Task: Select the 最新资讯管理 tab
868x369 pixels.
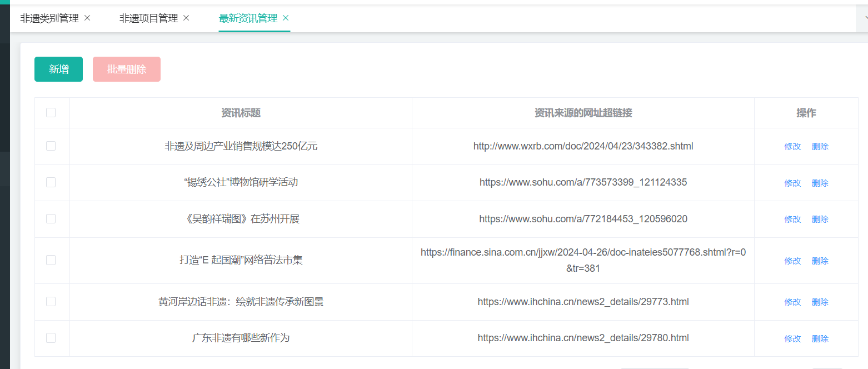Action: (x=248, y=18)
